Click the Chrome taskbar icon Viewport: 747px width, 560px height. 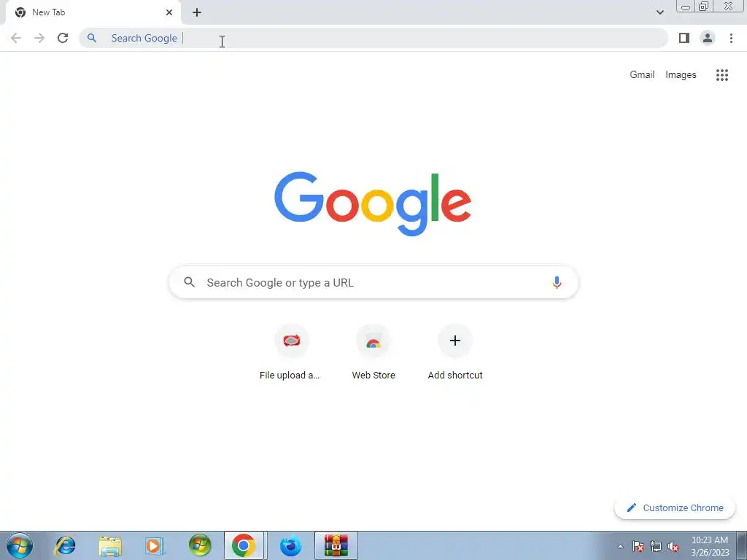click(x=244, y=545)
